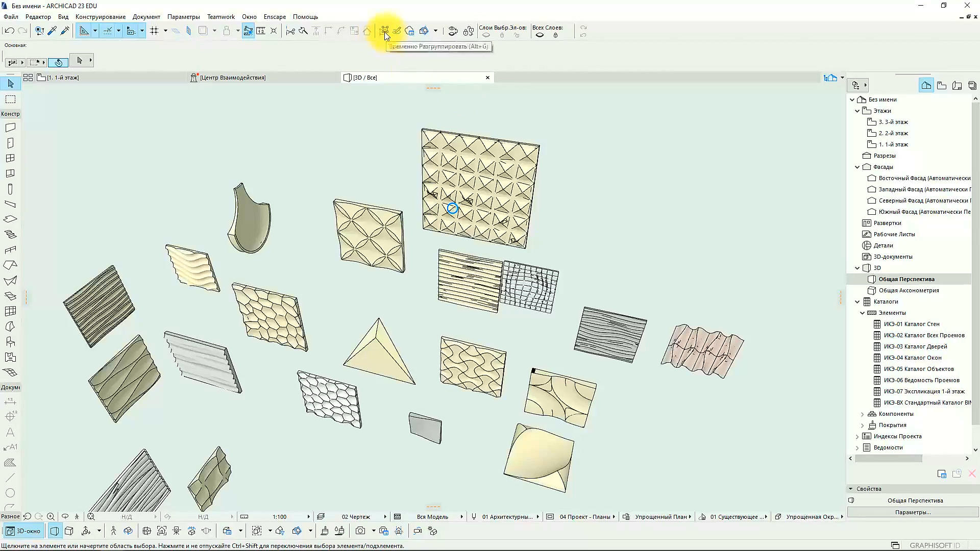Toggle the Grid Snap icon
Image resolution: width=980 pixels, height=551 pixels.
click(x=154, y=31)
